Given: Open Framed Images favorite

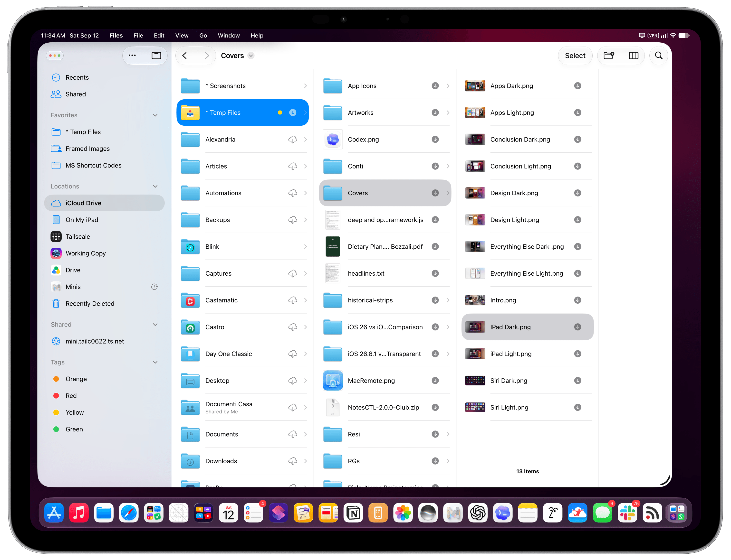Looking at the screenshot, I should (104, 149).
